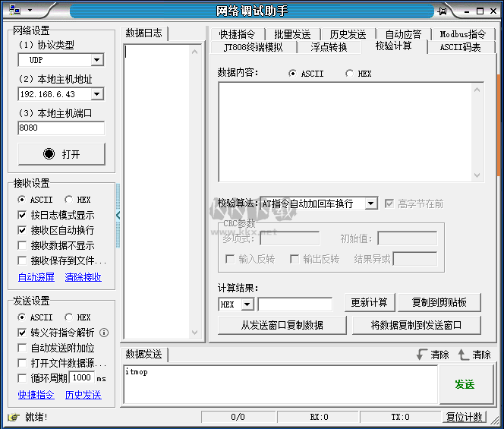Screen dimensions: 504x429
Task: Toggle 接收区自动换行 checkbox
Action: pos(22,230)
